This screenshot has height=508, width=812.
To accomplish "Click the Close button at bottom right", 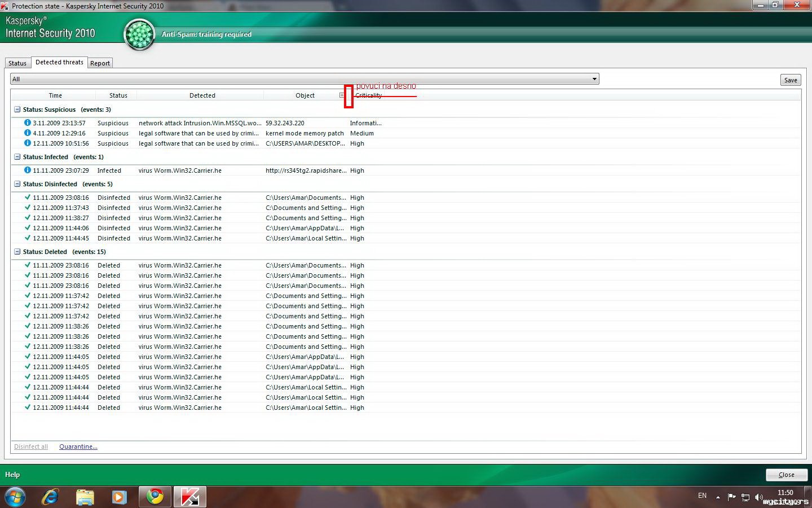I will [787, 475].
